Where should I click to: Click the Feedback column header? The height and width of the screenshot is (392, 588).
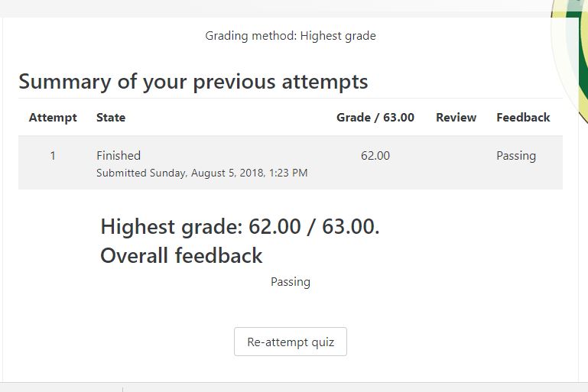pos(523,118)
